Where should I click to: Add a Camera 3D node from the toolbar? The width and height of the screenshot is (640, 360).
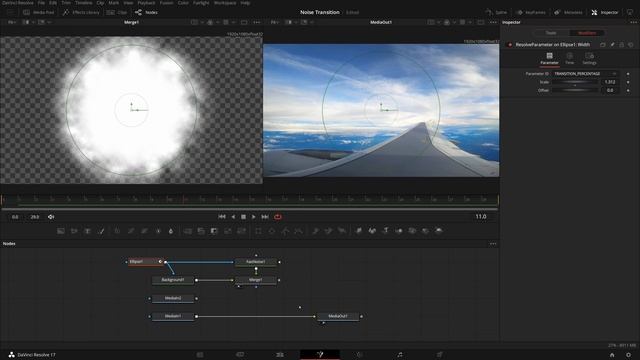click(412, 231)
